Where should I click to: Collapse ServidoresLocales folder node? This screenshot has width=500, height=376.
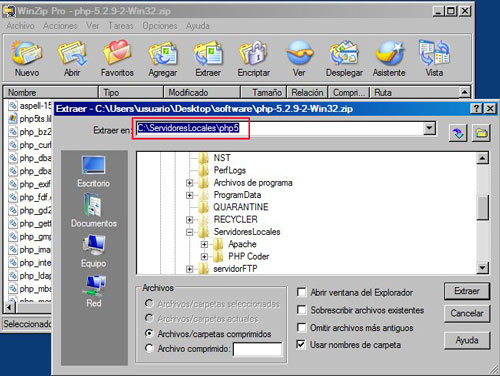pos(190,232)
